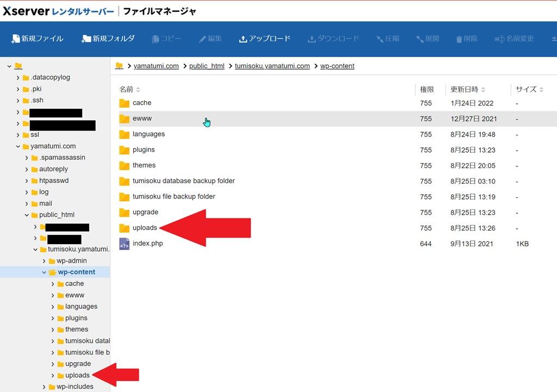Select themes under wp-content in tree

[76, 329]
